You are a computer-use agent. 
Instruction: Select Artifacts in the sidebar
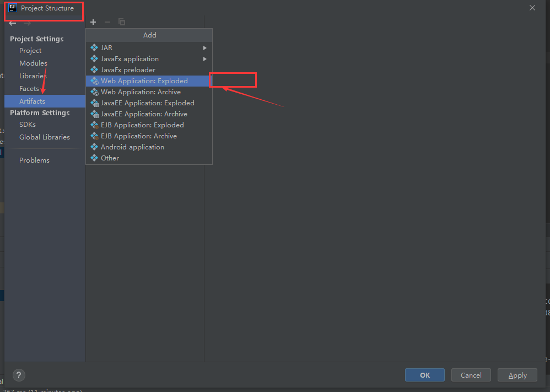click(x=45, y=101)
